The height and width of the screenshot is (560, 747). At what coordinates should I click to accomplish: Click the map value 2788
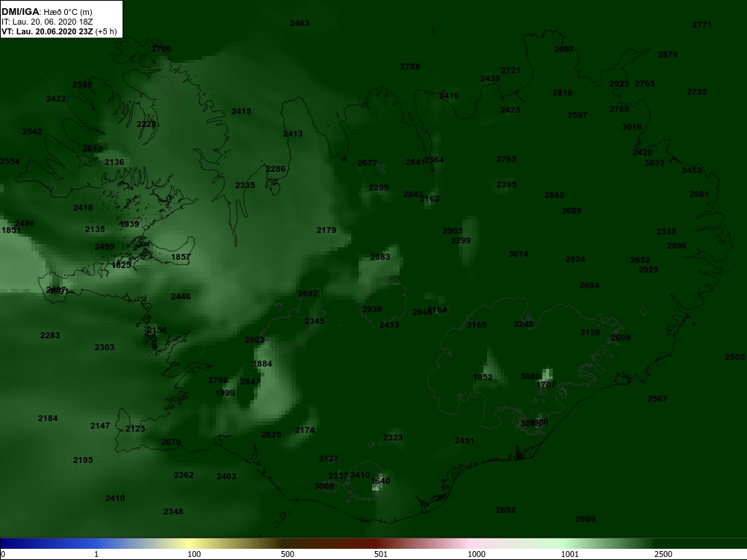(410, 66)
